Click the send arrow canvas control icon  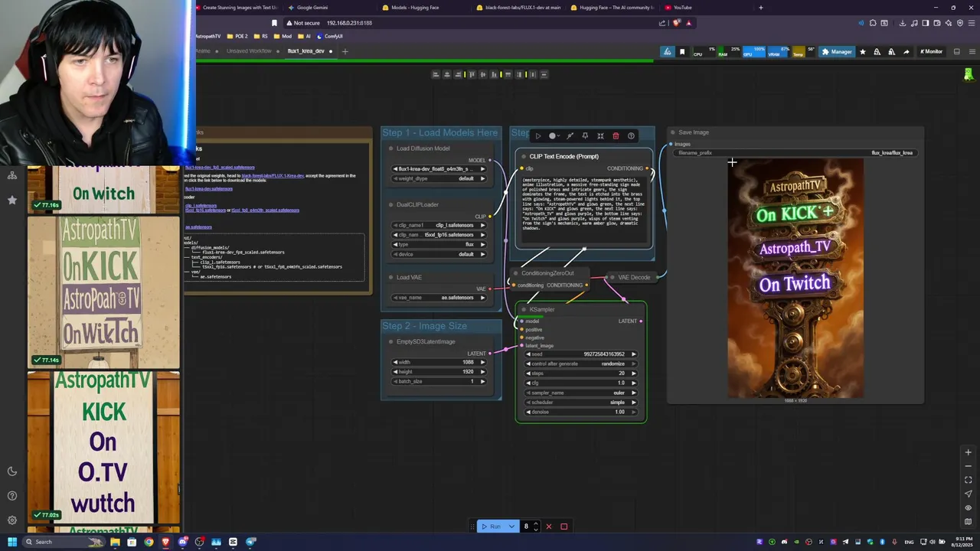(x=968, y=494)
